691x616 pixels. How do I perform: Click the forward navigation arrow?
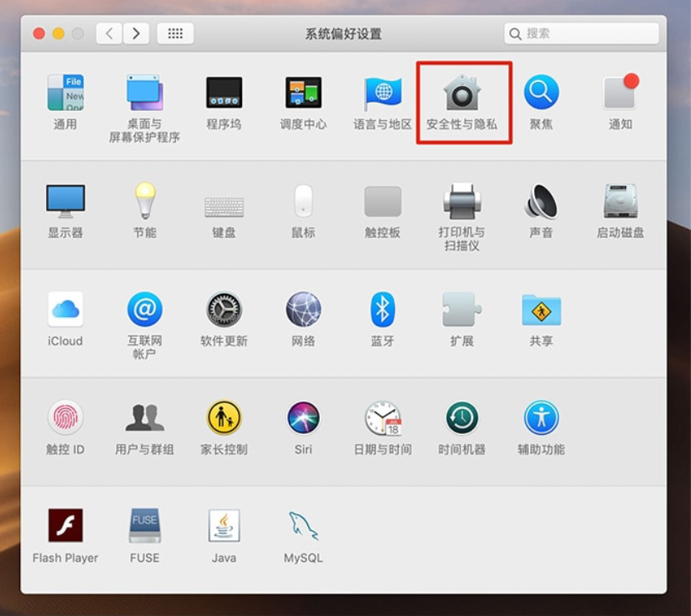click(x=136, y=33)
